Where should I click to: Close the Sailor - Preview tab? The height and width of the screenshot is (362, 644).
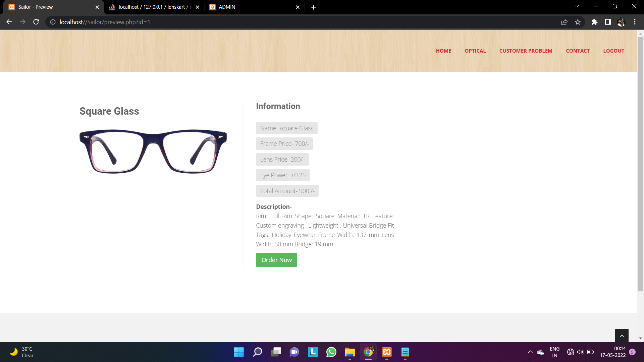(97, 7)
